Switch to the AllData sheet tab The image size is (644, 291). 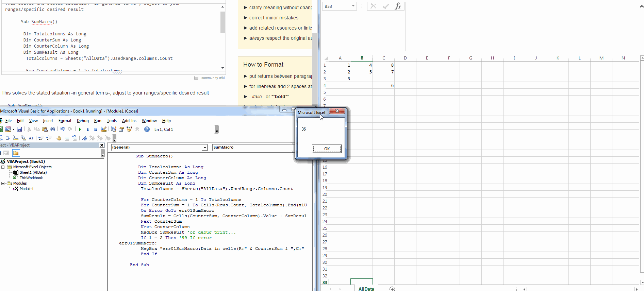(x=366, y=289)
